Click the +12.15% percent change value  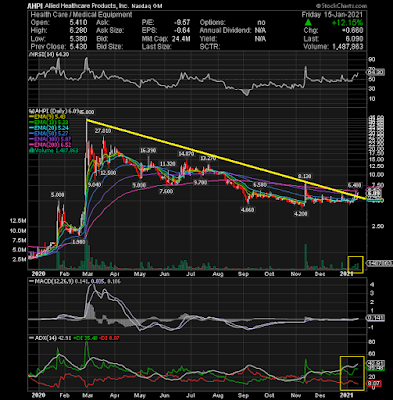tap(347, 23)
